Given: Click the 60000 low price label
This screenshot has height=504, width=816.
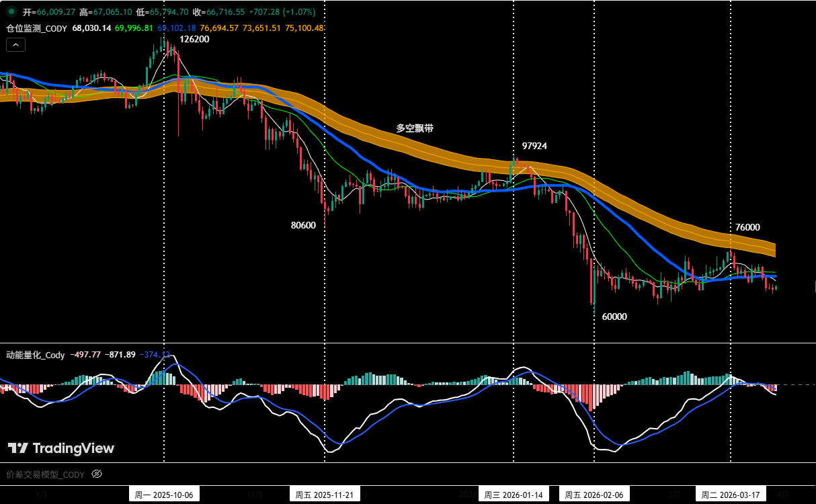Looking at the screenshot, I should [x=615, y=316].
